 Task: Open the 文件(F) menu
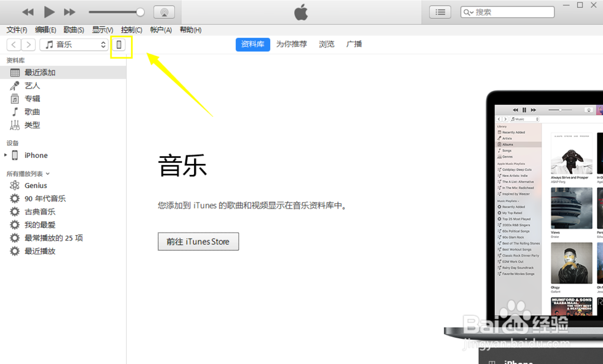click(x=16, y=30)
